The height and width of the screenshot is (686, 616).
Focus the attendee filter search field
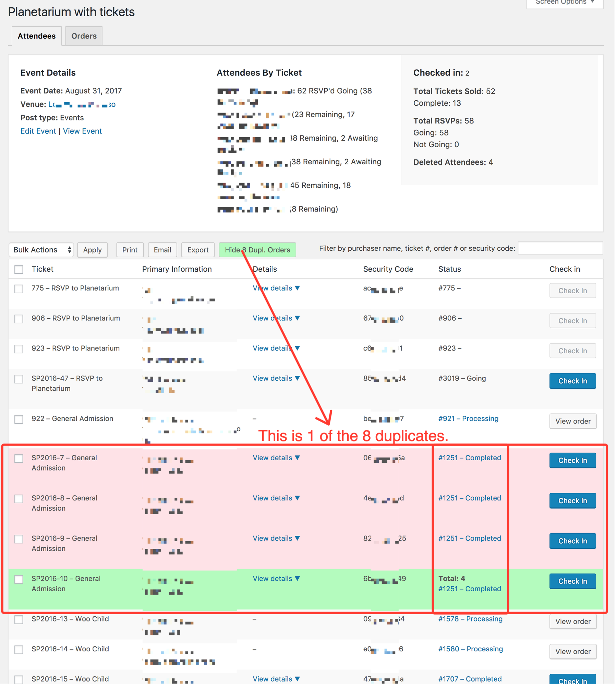tap(560, 248)
